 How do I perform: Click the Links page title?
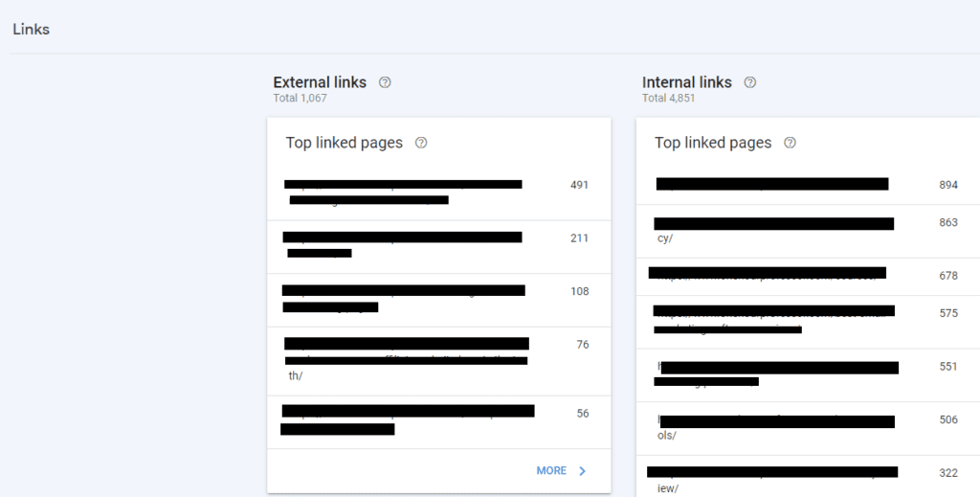(x=32, y=30)
